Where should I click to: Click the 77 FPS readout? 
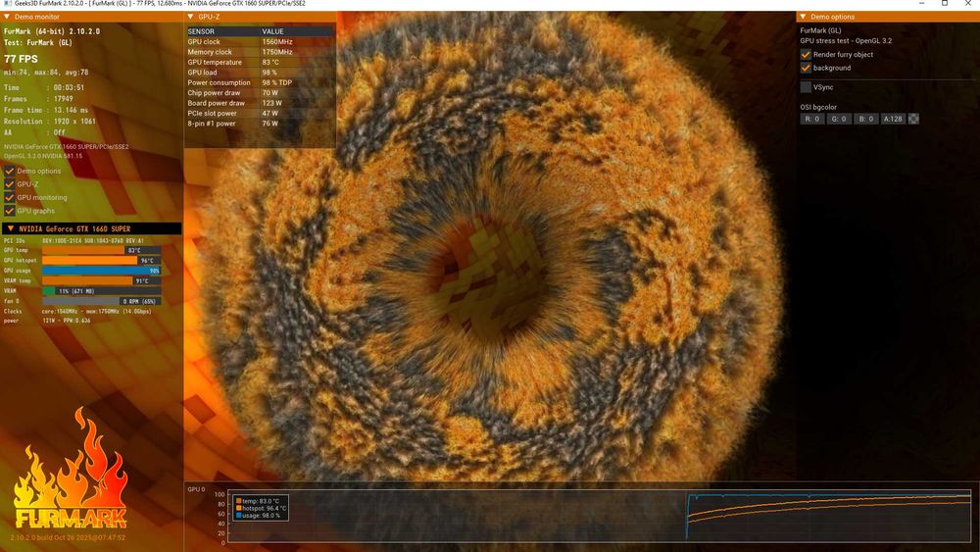[x=22, y=59]
